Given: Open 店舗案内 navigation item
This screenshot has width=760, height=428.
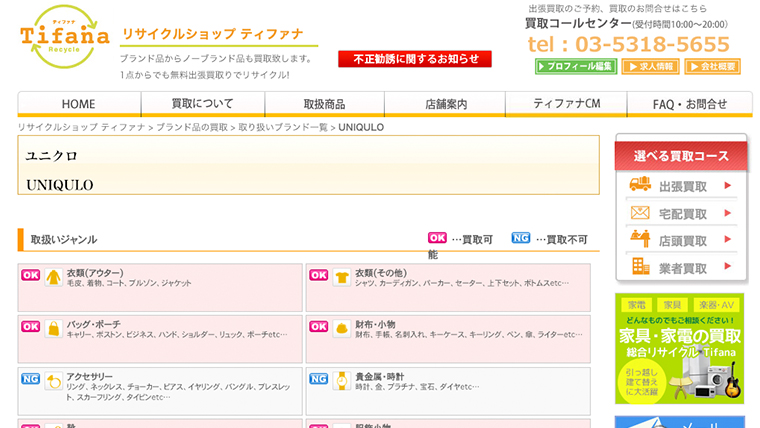Looking at the screenshot, I should click(x=445, y=104).
